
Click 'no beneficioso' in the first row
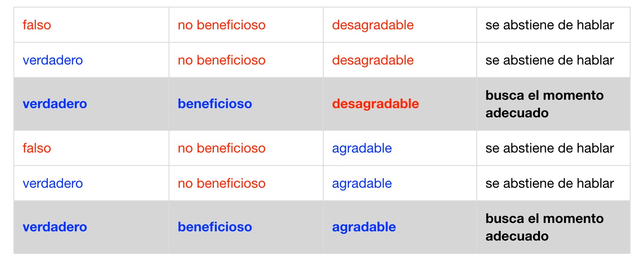pos(221,25)
